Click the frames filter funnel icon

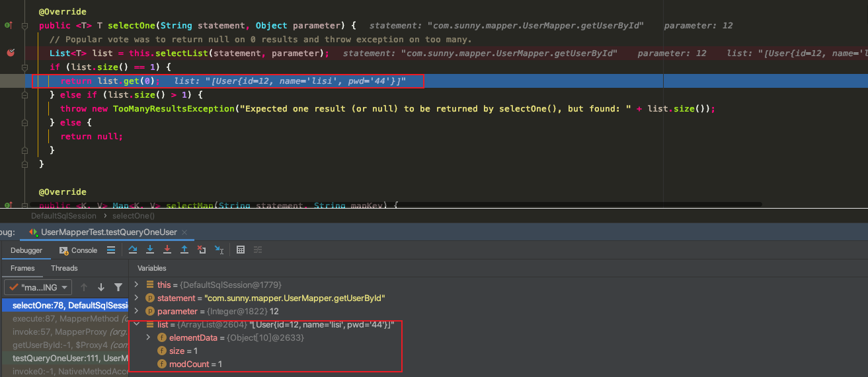[118, 287]
